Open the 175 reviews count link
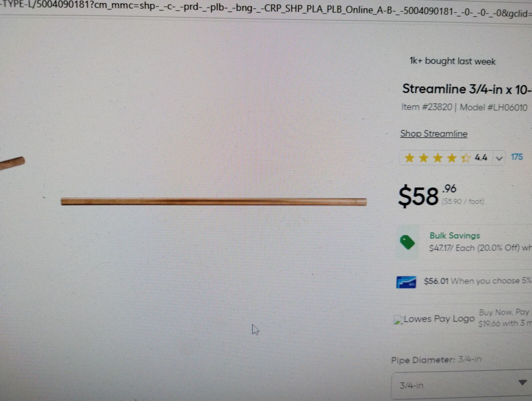Viewport: 532px width, 401px height. coord(517,157)
